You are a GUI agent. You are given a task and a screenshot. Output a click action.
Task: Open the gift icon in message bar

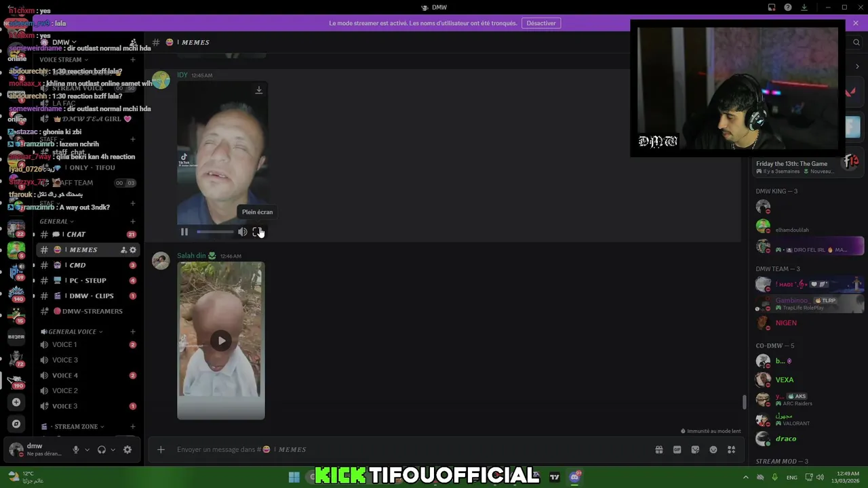click(x=658, y=449)
